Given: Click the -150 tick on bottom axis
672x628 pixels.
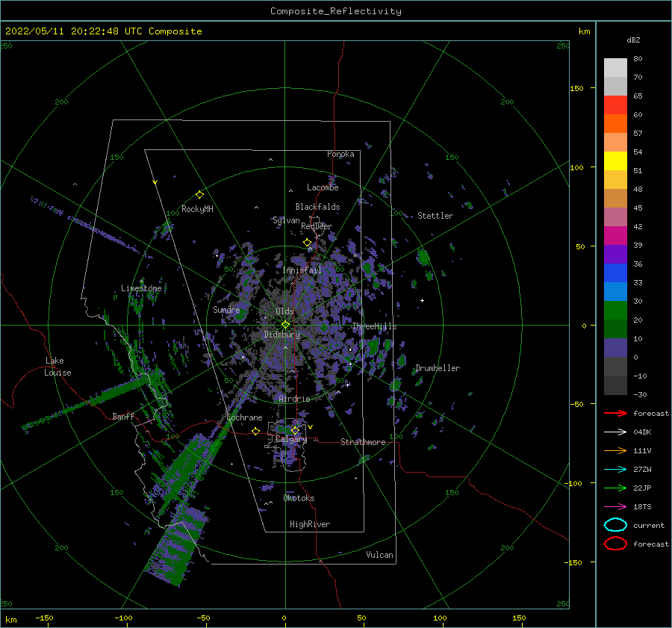Looking at the screenshot, I should pyautogui.click(x=44, y=618).
